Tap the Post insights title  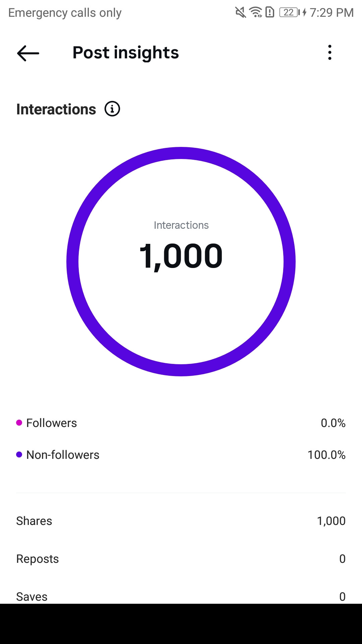tap(126, 53)
